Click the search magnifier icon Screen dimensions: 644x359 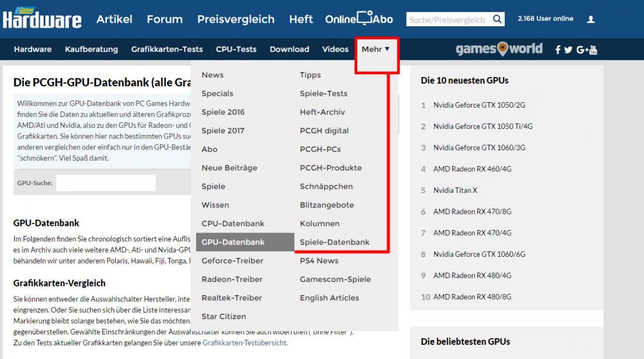(x=497, y=19)
